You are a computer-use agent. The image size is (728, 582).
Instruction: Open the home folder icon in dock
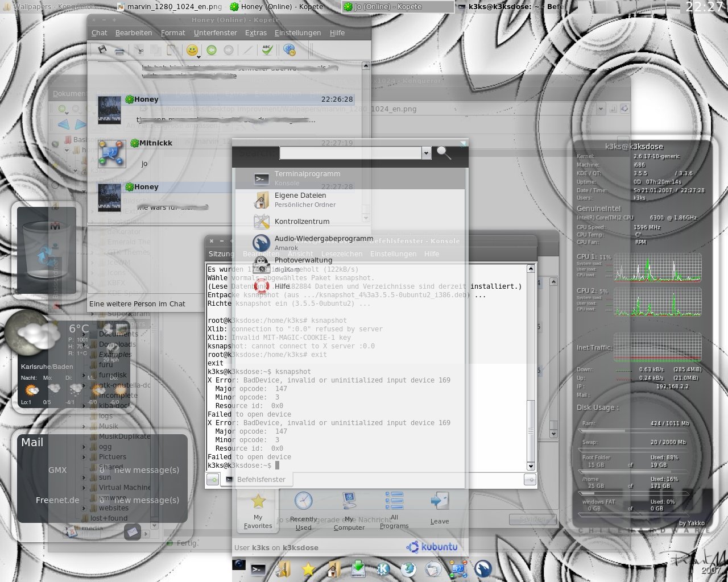(x=333, y=568)
